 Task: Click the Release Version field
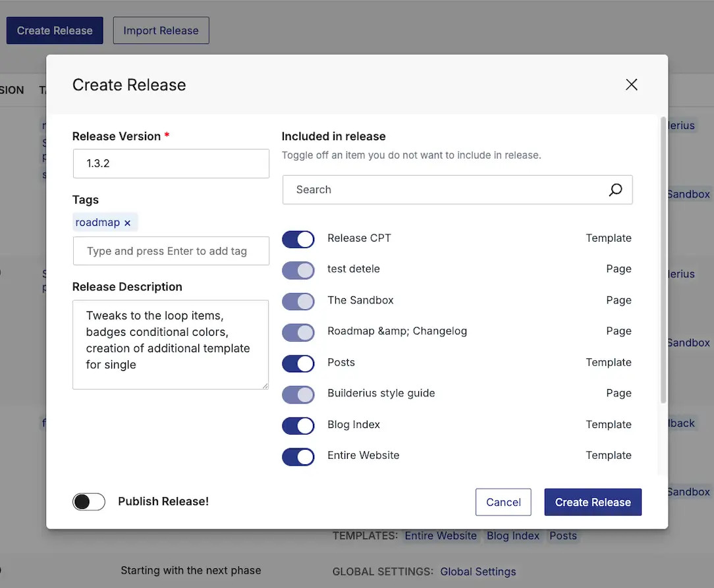pyautogui.click(x=171, y=163)
